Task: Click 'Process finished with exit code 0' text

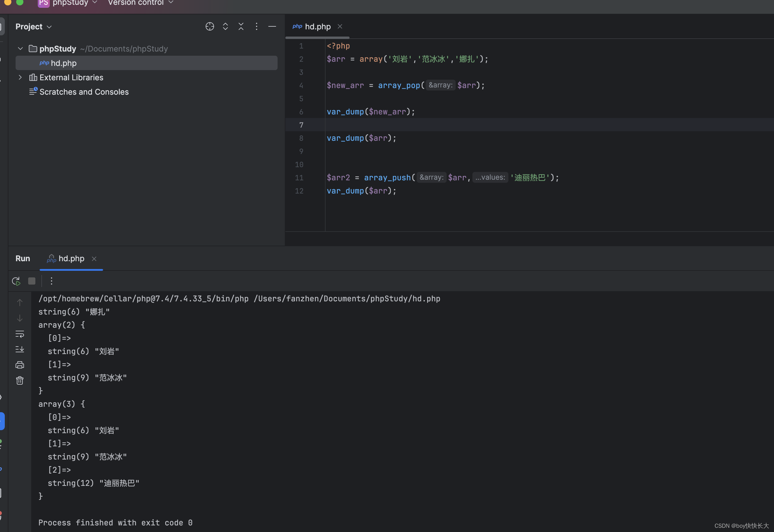Action: (x=115, y=523)
